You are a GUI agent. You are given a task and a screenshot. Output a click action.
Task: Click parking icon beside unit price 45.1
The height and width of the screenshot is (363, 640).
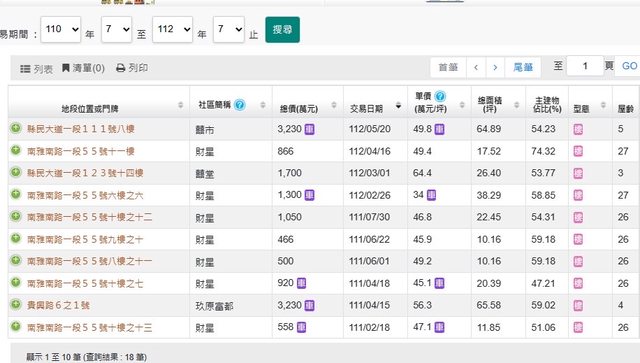tap(439, 283)
